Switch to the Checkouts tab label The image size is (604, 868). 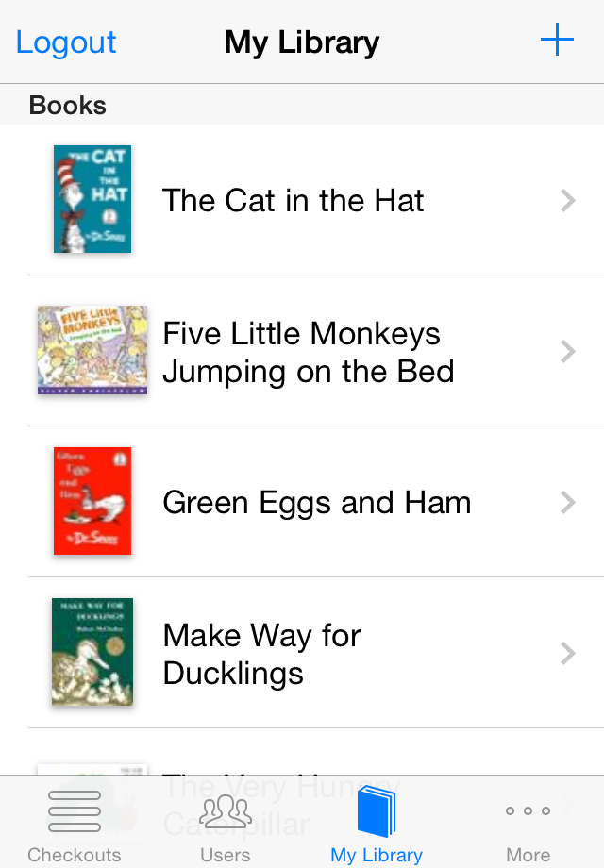pos(75,855)
